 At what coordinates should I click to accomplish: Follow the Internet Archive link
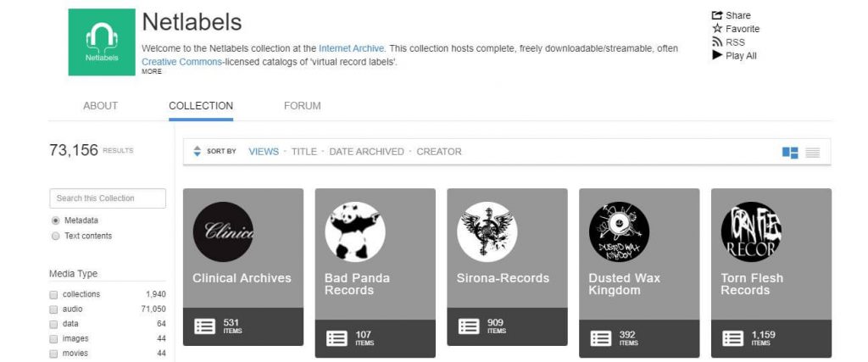coord(352,48)
